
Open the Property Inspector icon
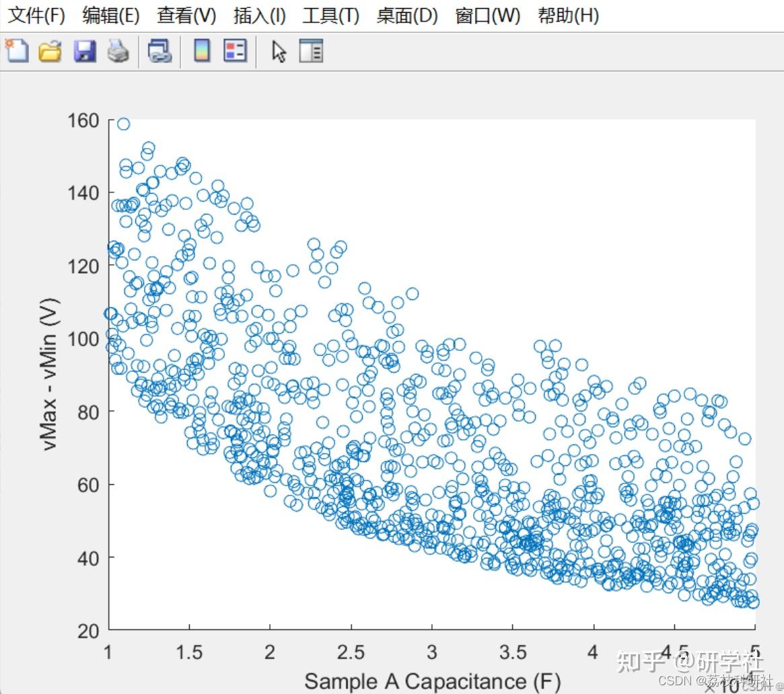click(x=311, y=51)
